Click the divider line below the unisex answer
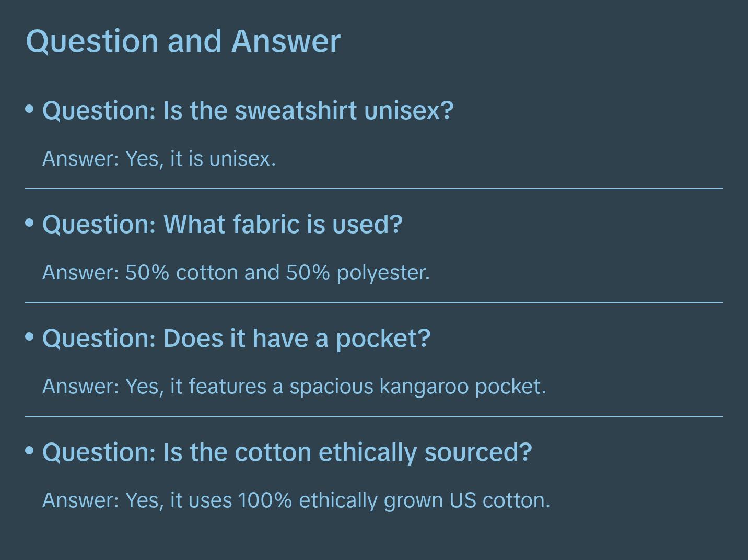 tap(374, 189)
